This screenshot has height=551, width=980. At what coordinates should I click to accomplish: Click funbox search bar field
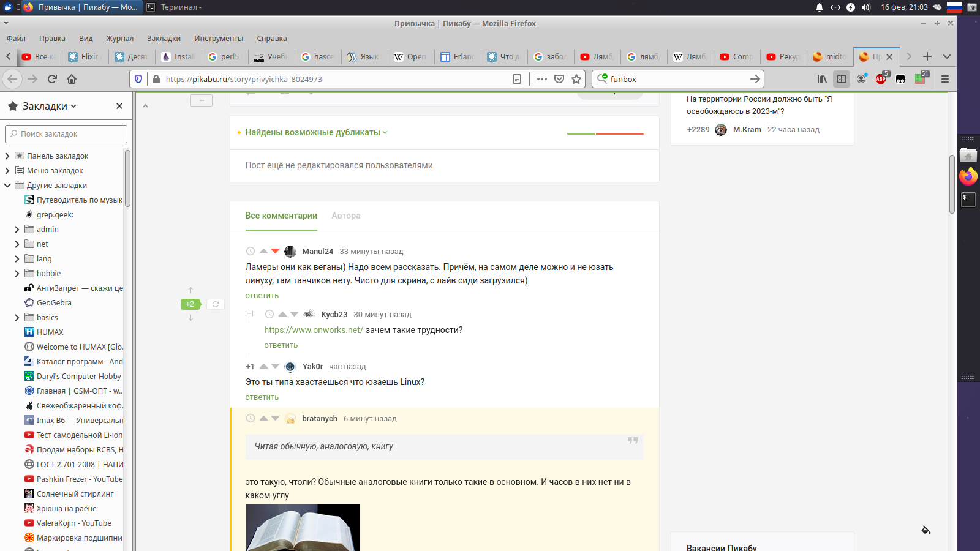coord(678,79)
